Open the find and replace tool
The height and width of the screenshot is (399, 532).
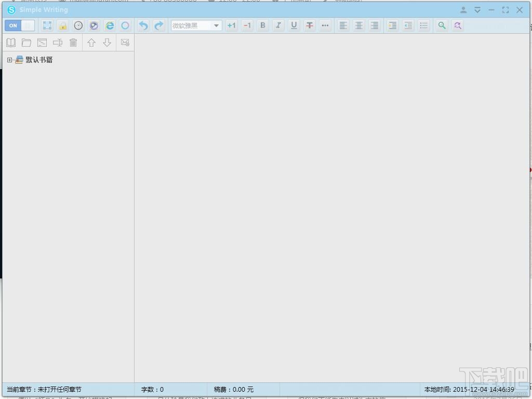[458, 25]
